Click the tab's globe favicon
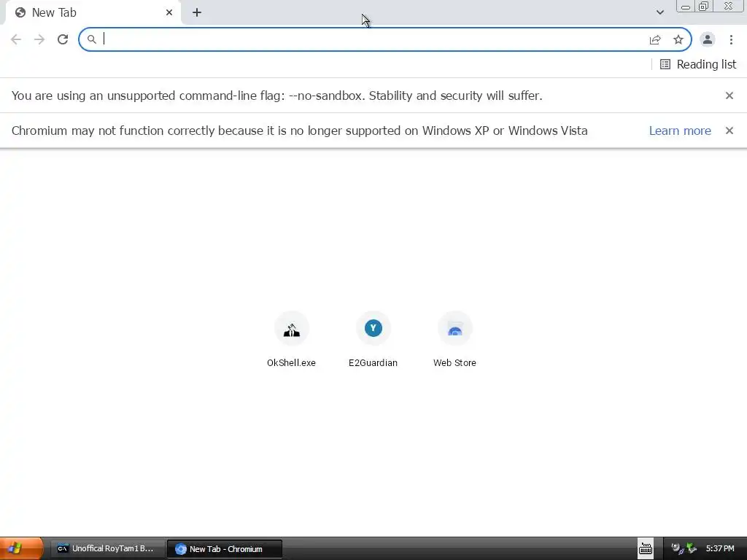Viewport: 747px width, 560px height. tap(20, 13)
